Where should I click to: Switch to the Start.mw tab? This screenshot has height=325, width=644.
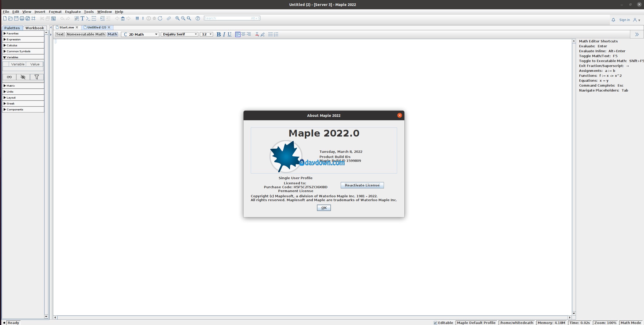(66, 27)
